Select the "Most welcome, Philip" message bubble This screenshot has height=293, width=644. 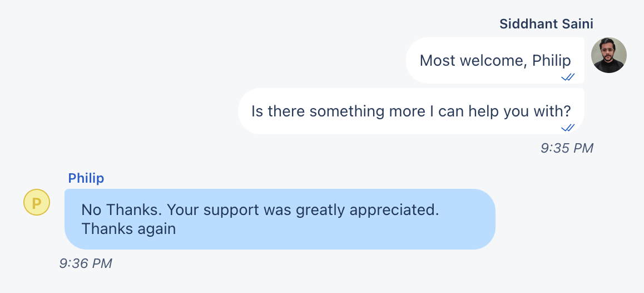[495, 60]
